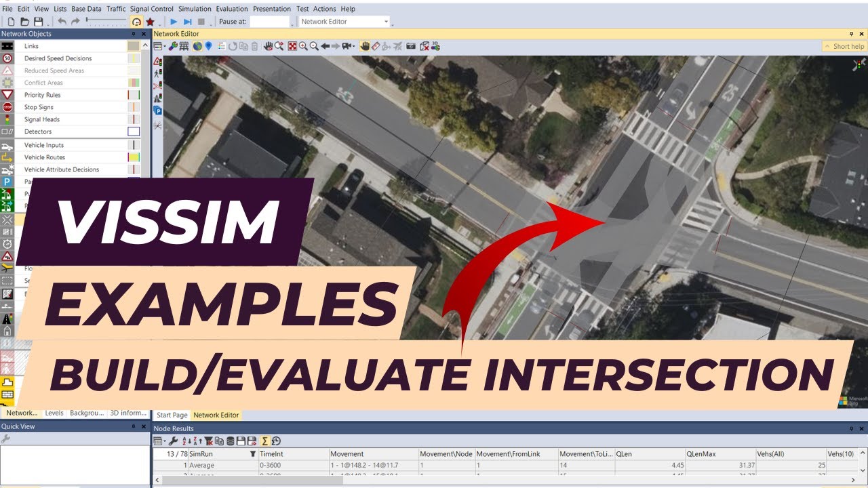This screenshot has height=488, width=868.
Task: Open the Evaluation menu
Action: coord(232,9)
